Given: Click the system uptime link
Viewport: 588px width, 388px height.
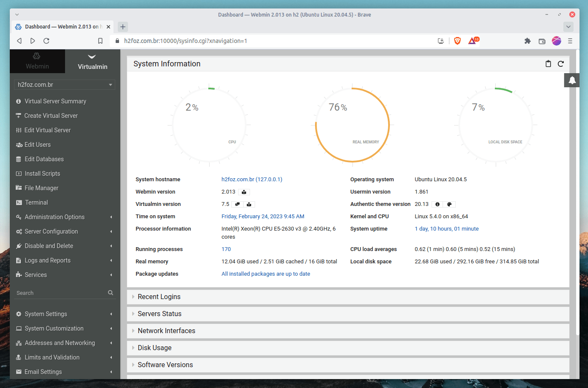Looking at the screenshot, I should tap(446, 229).
